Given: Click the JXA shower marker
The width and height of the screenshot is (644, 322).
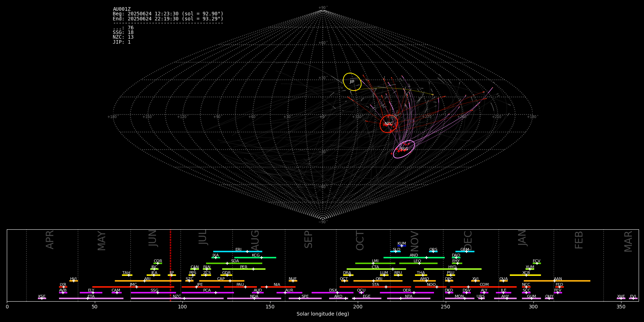Looking at the screenshot, I should 215,257.
